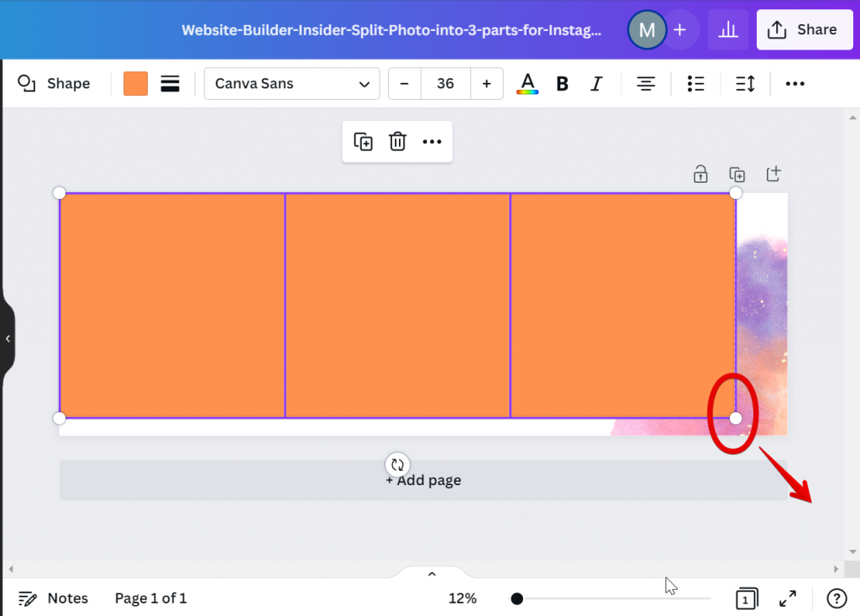
Task: Click the Share button
Action: coord(804,29)
